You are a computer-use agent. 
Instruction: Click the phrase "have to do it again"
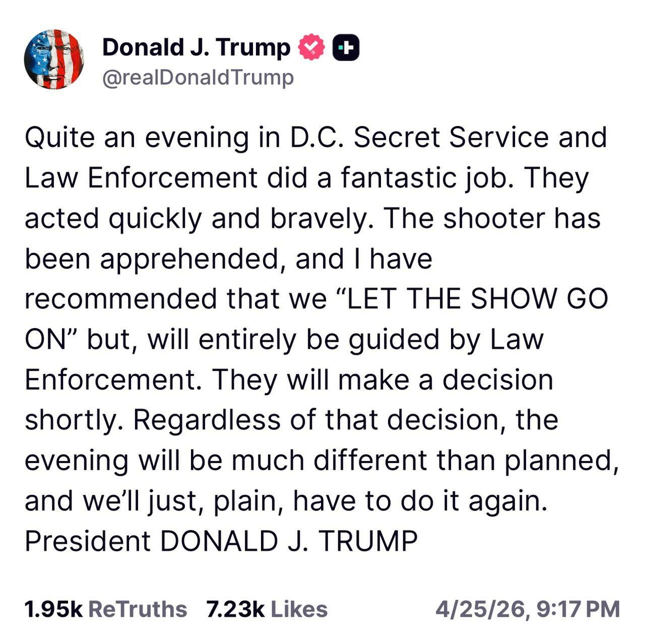[419, 500]
